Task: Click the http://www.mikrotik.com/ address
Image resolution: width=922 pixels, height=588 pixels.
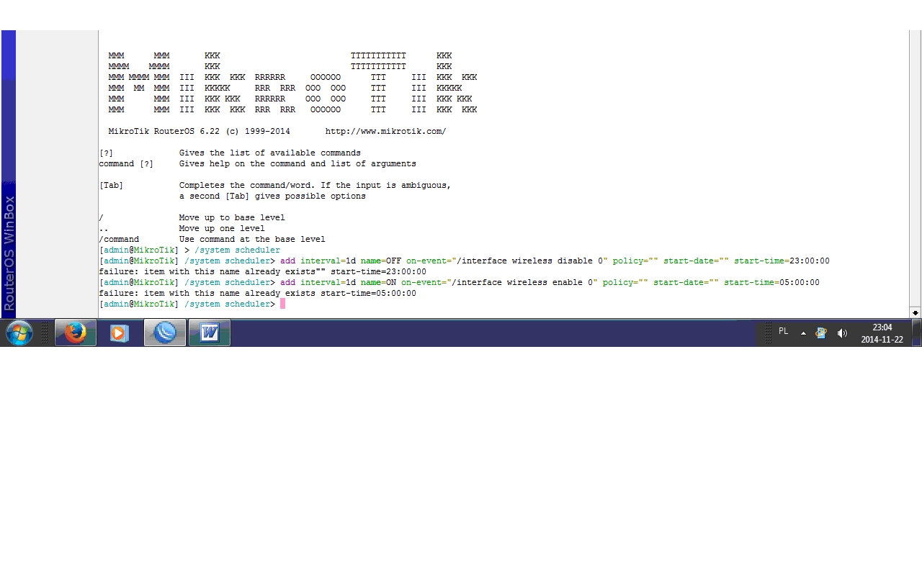Action: pyautogui.click(x=386, y=132)
